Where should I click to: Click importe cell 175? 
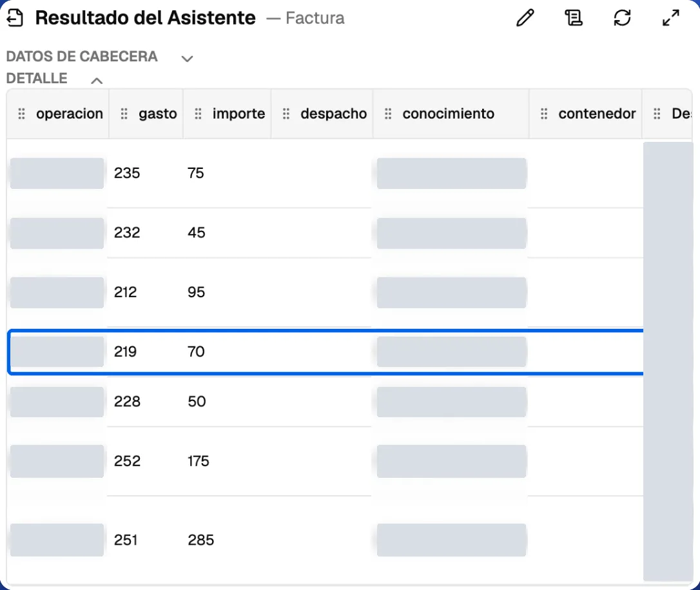coord(199,461)
